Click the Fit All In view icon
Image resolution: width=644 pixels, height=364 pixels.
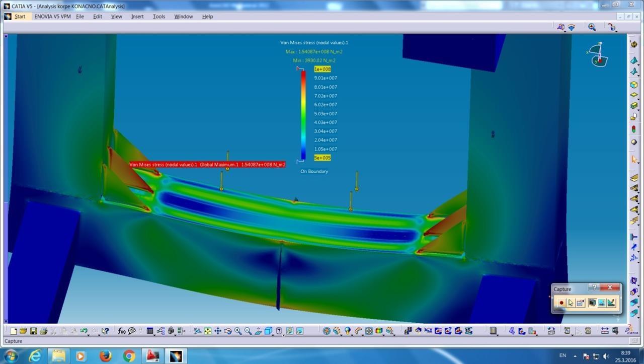coord(208,331)
